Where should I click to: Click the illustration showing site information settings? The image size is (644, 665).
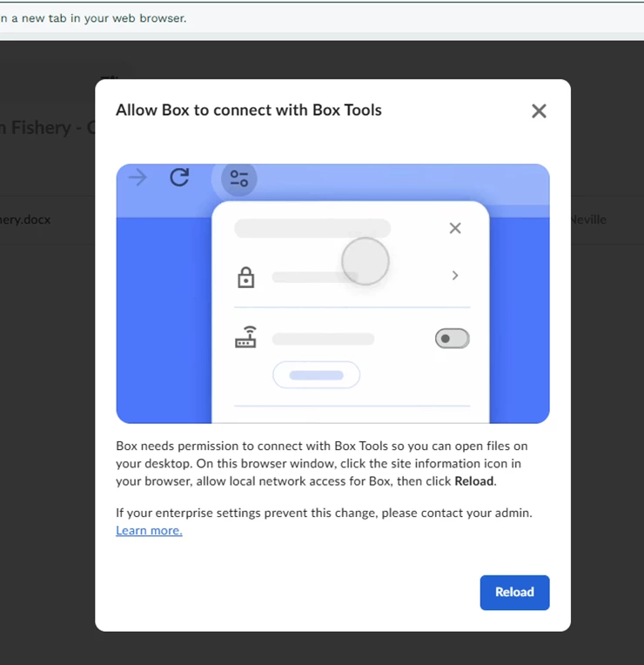pos(332,293)
